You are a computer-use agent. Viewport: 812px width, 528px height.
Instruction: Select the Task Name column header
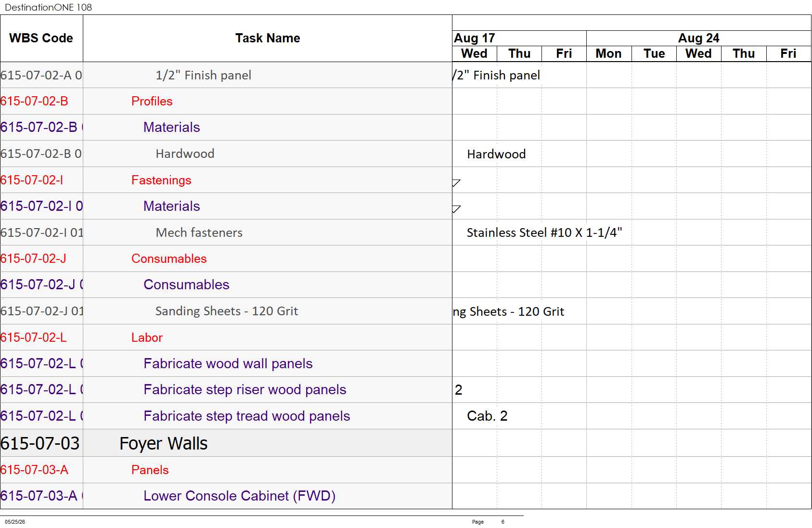(268, 38)
